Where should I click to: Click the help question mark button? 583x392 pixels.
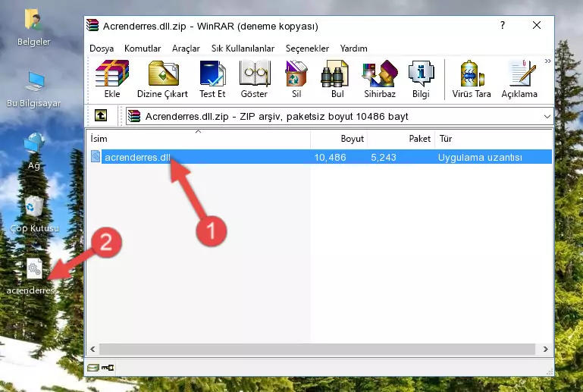click(503, 25)
